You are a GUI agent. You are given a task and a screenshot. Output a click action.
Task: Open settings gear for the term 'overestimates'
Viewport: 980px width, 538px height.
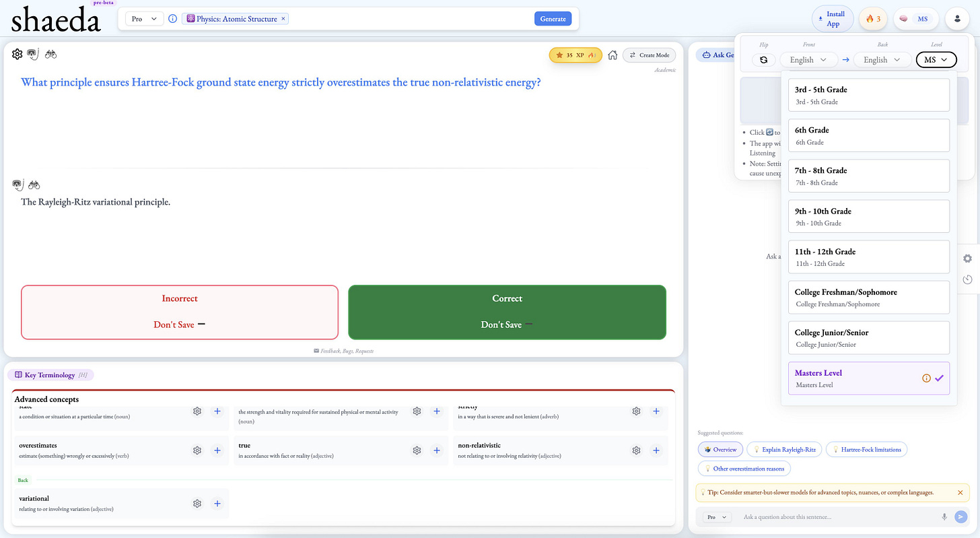[197, 450]
